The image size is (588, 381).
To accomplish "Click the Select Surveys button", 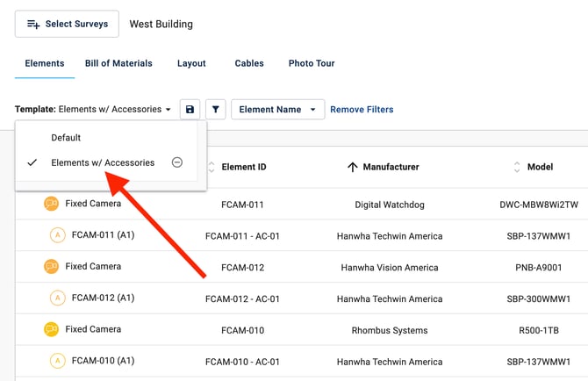I will click(x=67, y=24).
